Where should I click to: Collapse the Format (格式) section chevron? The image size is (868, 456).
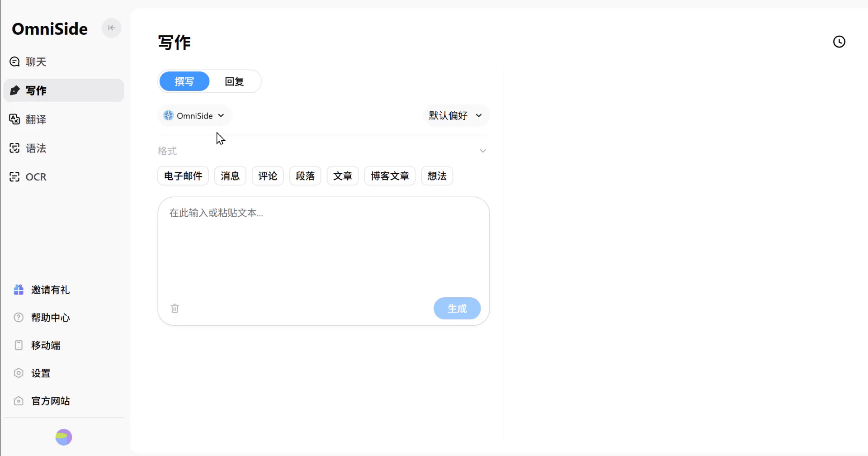click(482, 151)
